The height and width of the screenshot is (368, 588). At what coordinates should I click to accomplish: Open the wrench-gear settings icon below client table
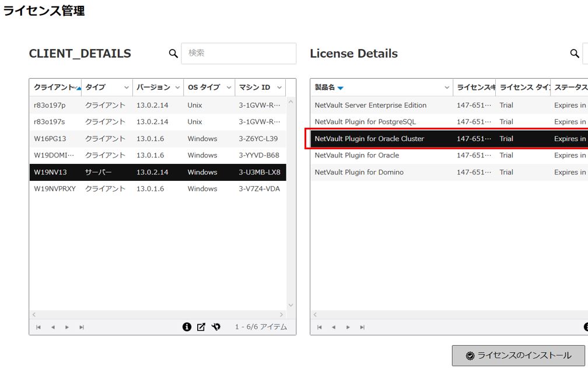coord(216,327)
